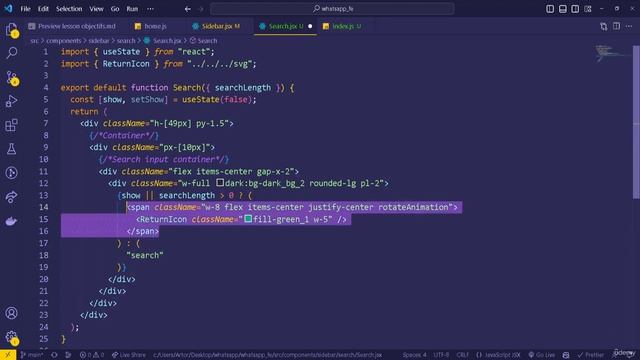Select the Search.jsx breadcrumb segment
Viewport: 640px width, 360px height.
tap(163, 40)
